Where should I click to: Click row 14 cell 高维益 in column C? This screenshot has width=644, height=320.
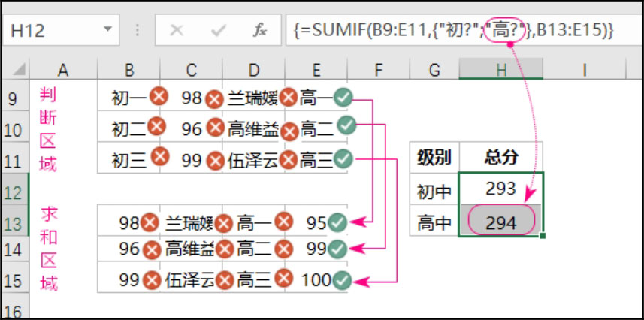192,249
